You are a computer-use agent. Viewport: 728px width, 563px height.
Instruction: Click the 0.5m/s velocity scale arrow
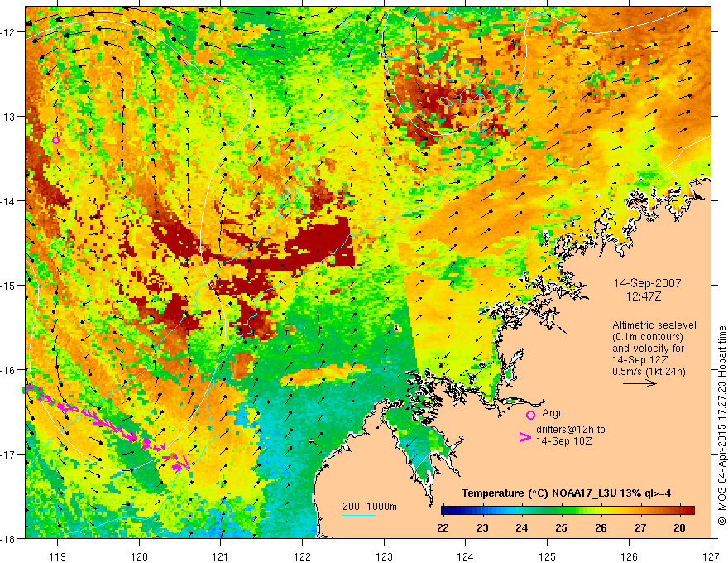(x=639, y=383)
